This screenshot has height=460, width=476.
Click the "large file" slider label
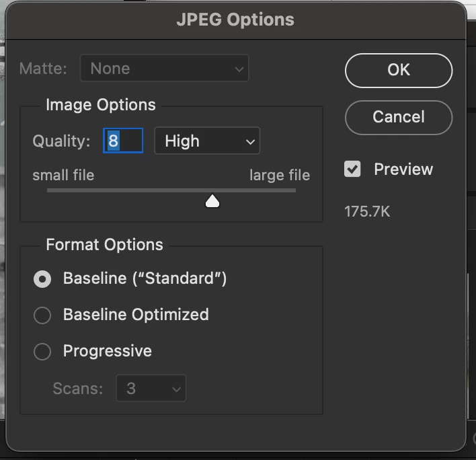coord(280,176)
